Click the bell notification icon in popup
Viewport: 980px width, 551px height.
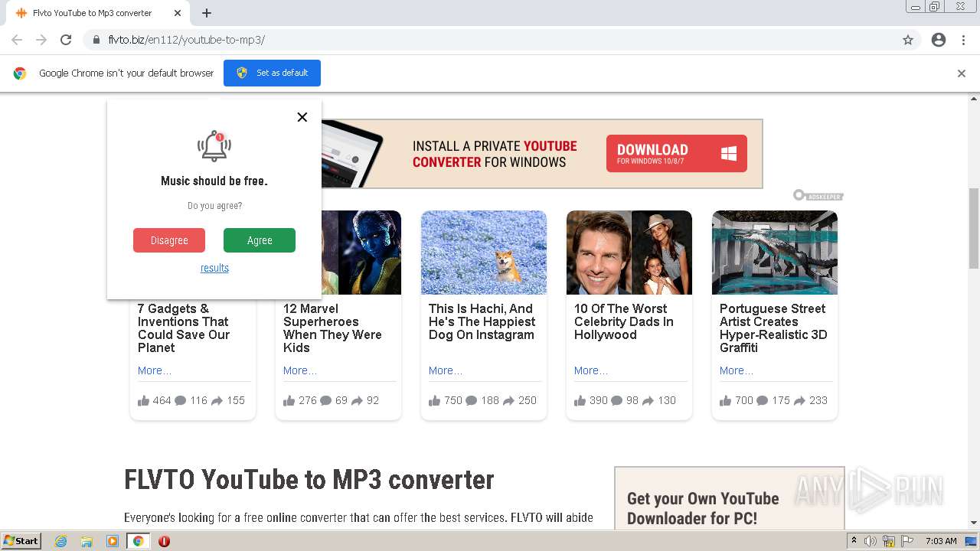tap(214, 146)
